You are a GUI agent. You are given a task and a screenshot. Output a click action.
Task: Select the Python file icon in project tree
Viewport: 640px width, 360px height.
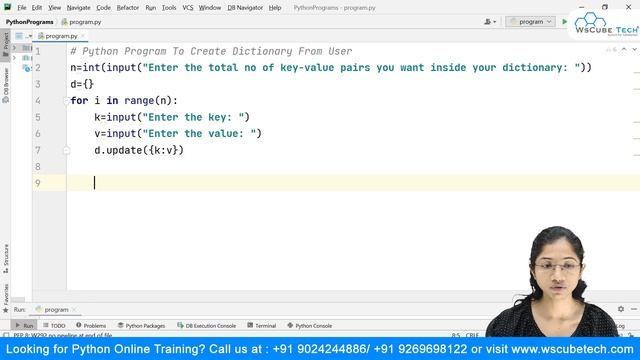point(27,68)
